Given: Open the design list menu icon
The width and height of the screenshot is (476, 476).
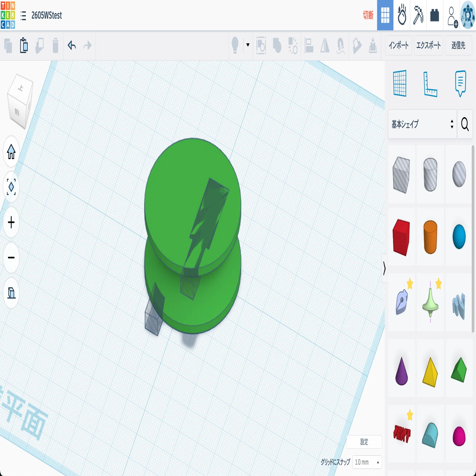Looking at the screenshot, I should click(23, 15).
